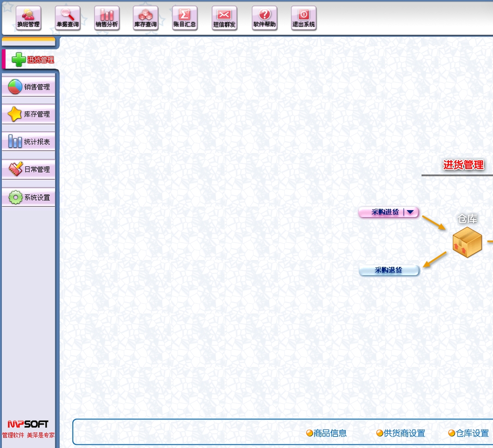Open 统计报表 statistics reports section
The height and width of the screenshot is (448, 493).
point(29,141)
